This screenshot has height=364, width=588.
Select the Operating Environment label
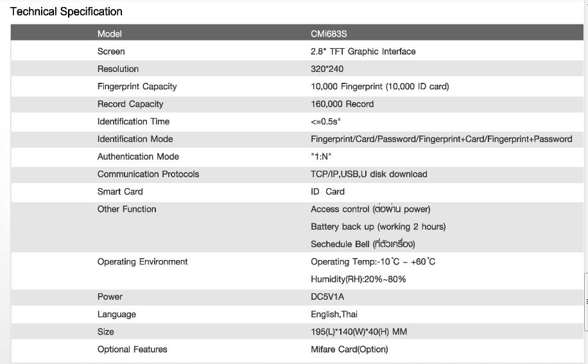pyautogui.click(x=143, y=261)
